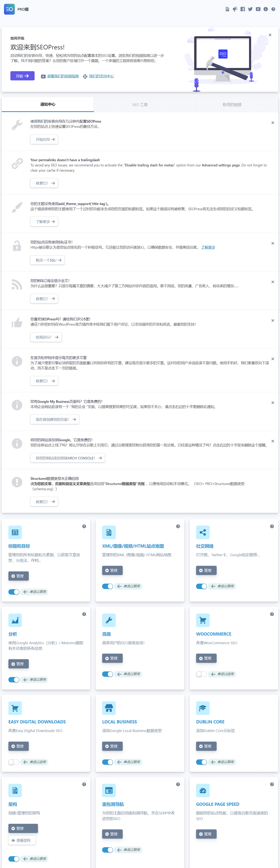280x868 pixels.
Task: Open the YouTube icon in header
Action: 258,9
